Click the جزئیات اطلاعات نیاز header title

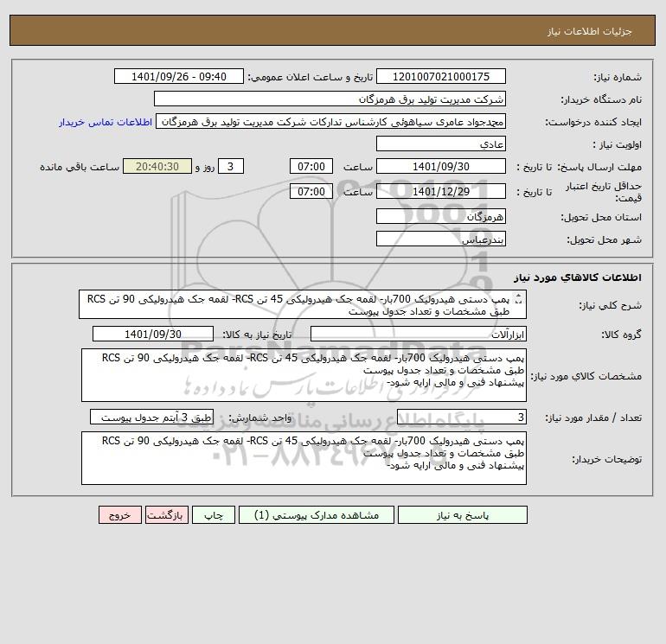pyautogui.click(x=590, y=31)
